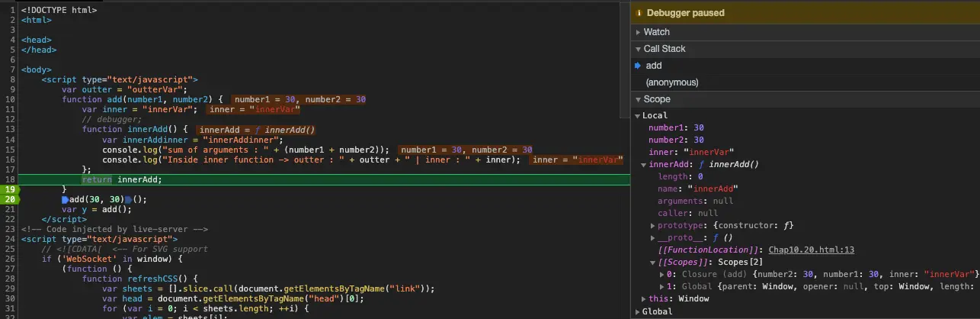980x319 pixels.
Task: Collapse the [[Scopes]]: Scopes[2] node
Action: click(653, 263)
